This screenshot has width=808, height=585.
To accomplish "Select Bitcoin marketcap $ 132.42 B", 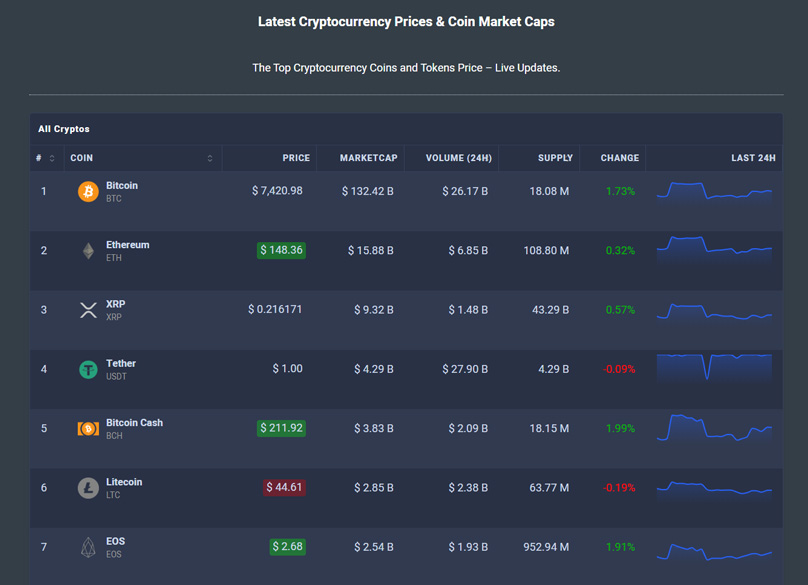I will click(x=367, y=192).
